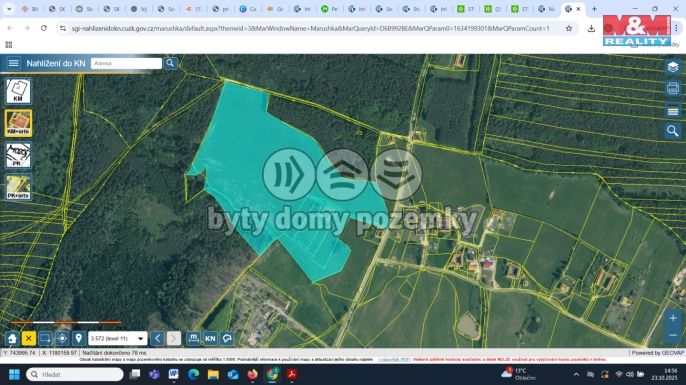Reload the page
The width and height of the screenshot is (686, 385).
[x=44, y=28]
